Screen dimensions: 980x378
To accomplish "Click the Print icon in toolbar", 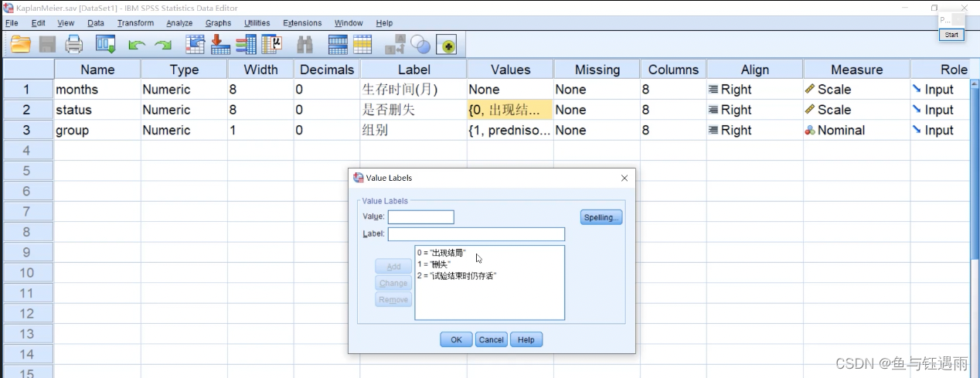I will pos(74,45).
